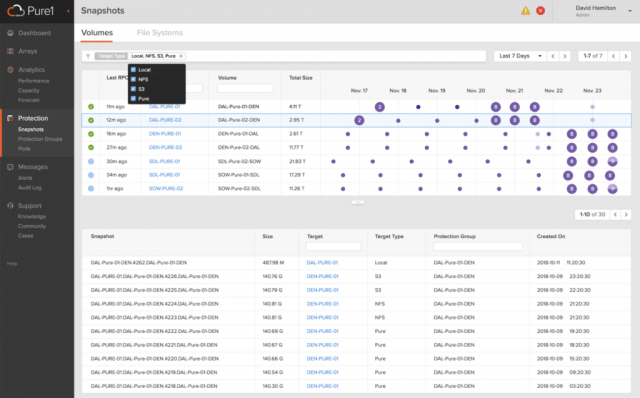Switch to the File Systems tab

pos(160,33)
